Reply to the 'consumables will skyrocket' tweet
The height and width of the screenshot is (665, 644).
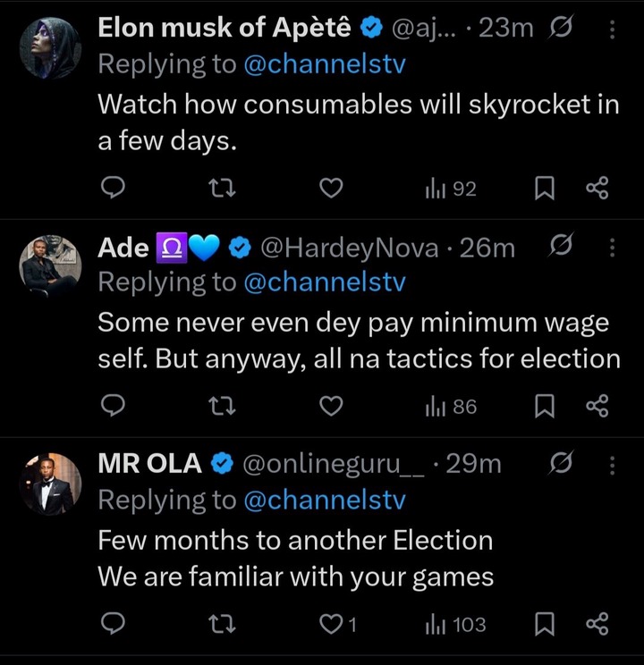tap(112, 189)
